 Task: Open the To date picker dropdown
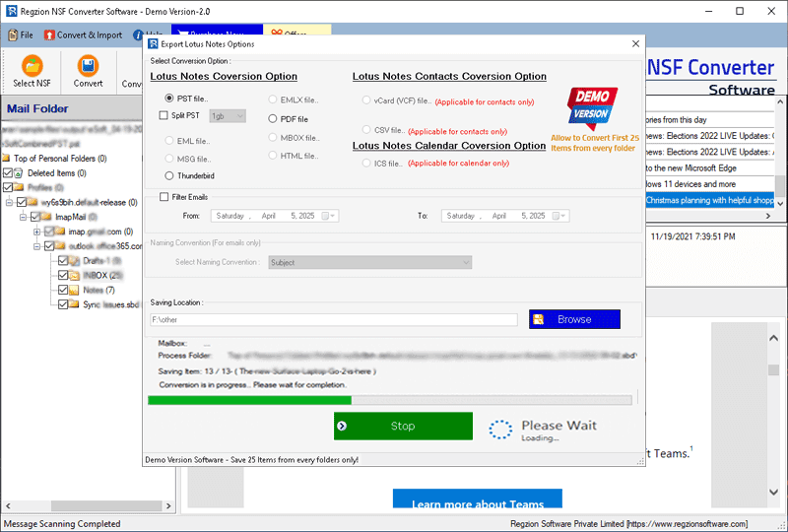560,216
